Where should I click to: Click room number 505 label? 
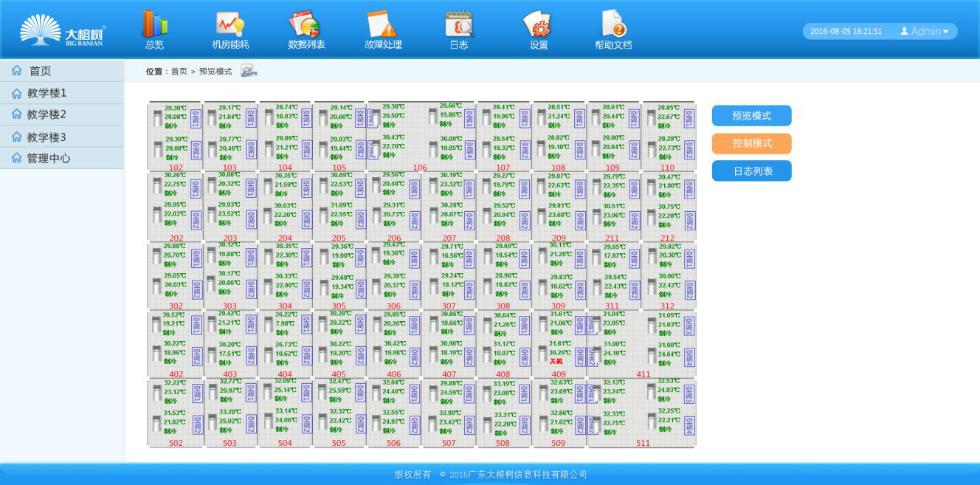coord(339,444)
